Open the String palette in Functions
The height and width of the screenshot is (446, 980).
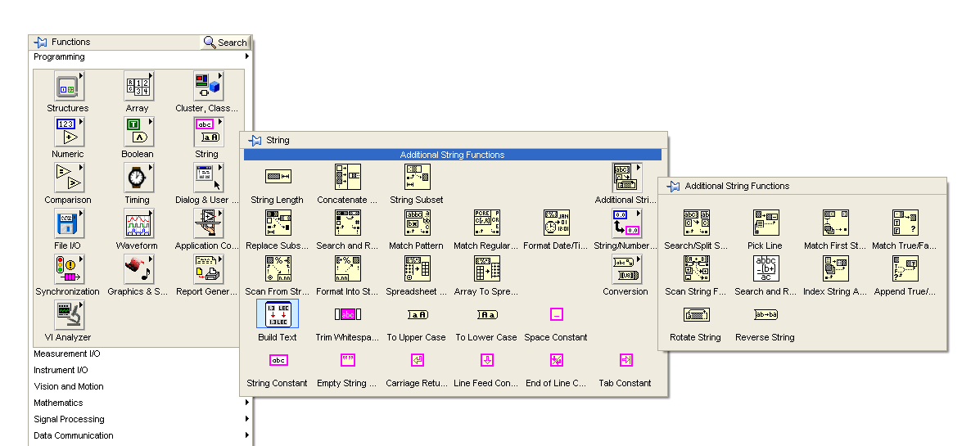tap(207, 132)
